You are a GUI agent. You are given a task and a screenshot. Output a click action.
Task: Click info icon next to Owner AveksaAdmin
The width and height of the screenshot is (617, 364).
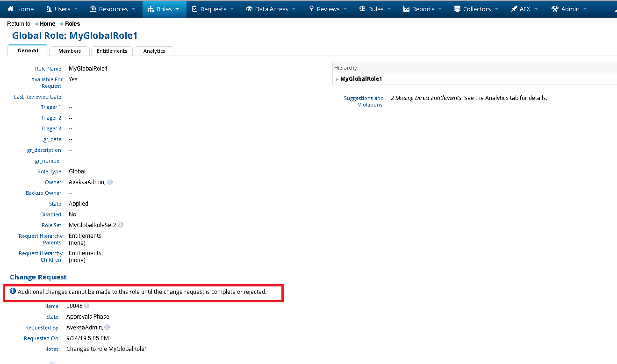pos(110,182)
